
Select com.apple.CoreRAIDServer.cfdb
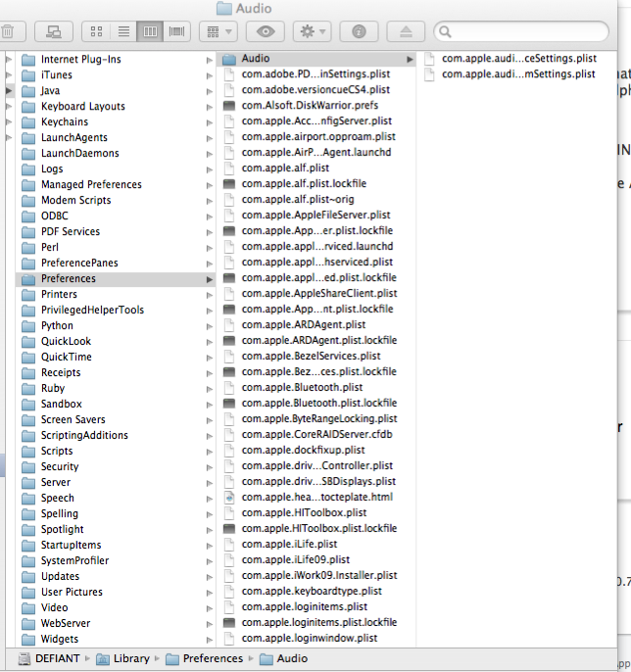[316, 434]
